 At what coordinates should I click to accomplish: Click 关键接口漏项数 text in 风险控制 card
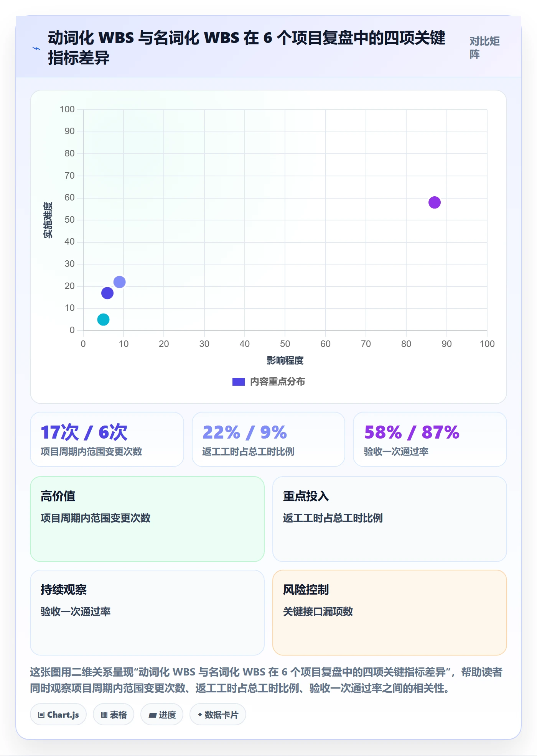(318, 611)
